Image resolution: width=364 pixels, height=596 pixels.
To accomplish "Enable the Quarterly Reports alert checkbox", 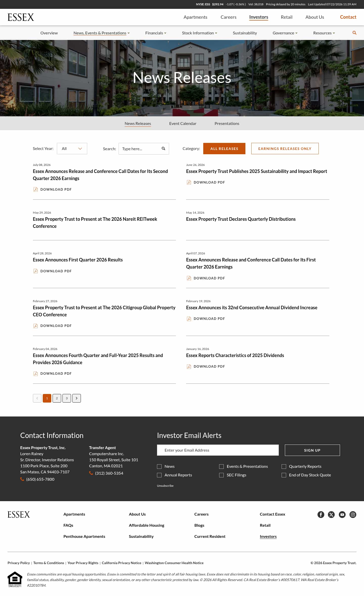I will 284,467.
